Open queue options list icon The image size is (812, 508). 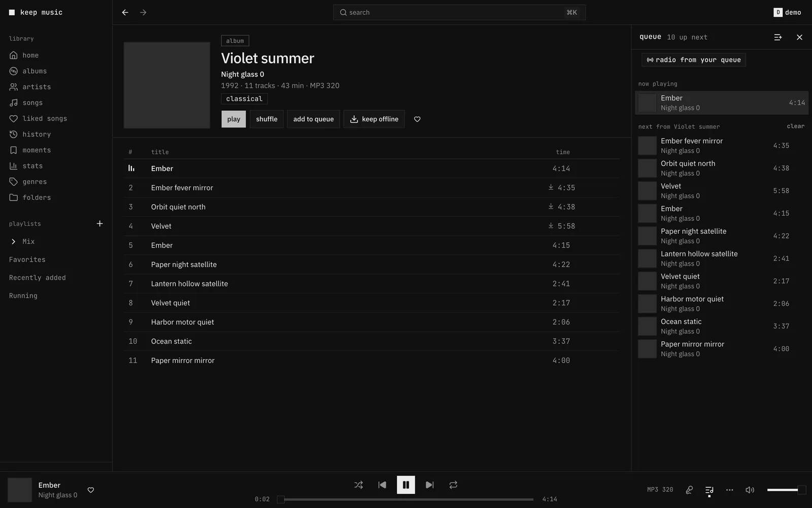[778, 37]
